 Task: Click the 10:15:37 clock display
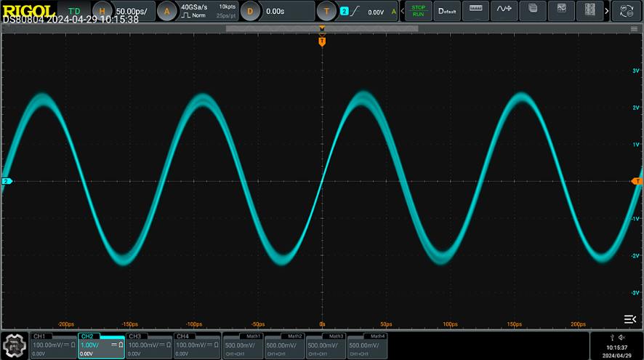click(617, 348)
